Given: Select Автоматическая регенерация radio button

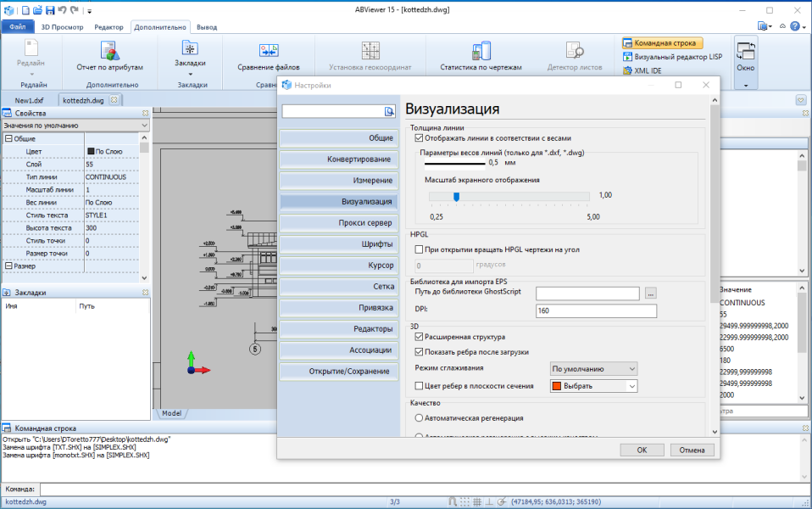Looking at the screenshot, I should click(419, 417).
